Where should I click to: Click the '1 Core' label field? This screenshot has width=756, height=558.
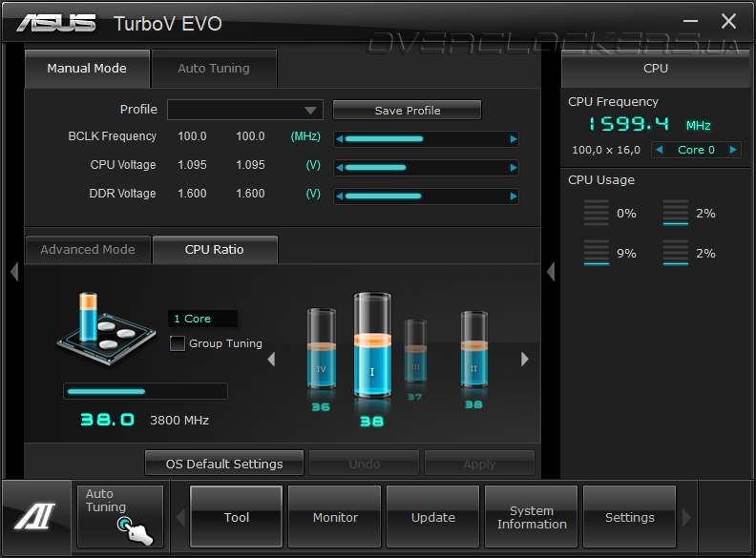pos(202,319)
